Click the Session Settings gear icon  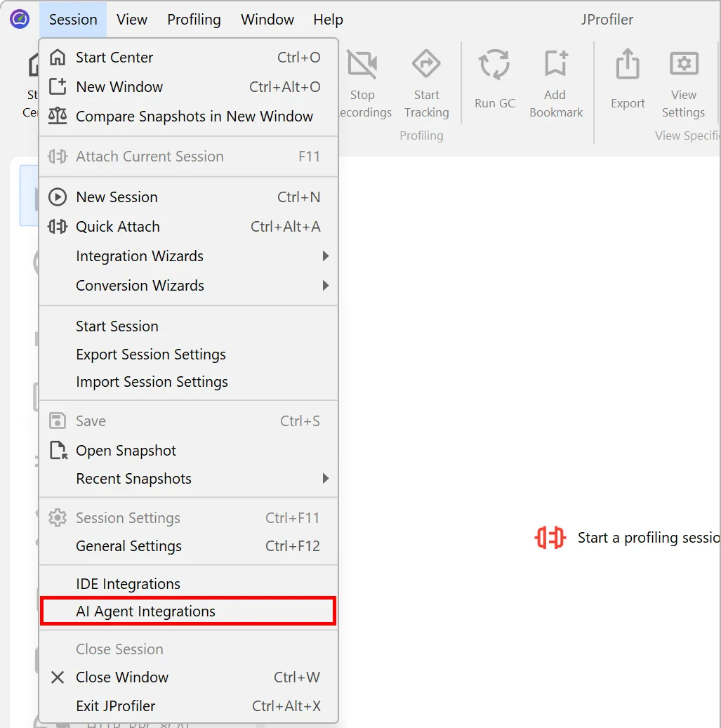[x=58, y=517]
